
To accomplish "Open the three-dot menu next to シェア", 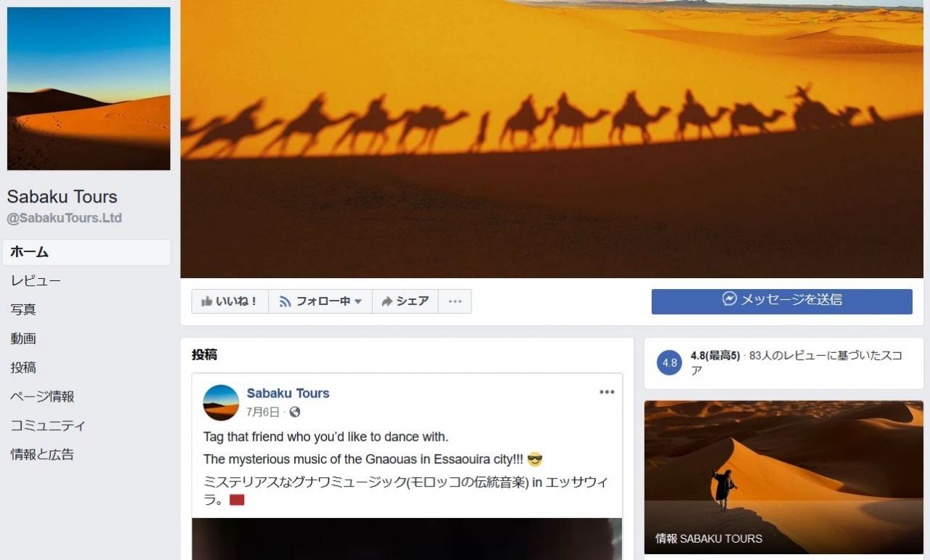I will (455, 301).
